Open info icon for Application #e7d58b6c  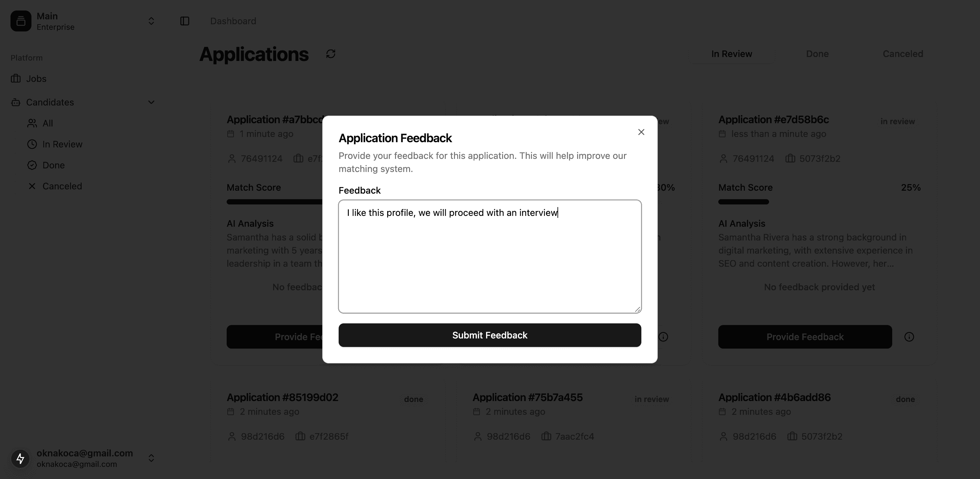(x=909, y=337)
